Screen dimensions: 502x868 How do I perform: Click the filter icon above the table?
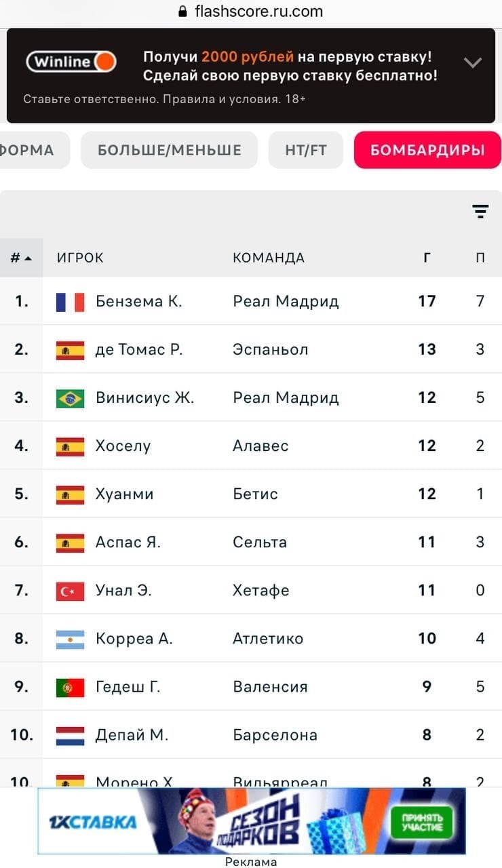(x=480, y=212)
